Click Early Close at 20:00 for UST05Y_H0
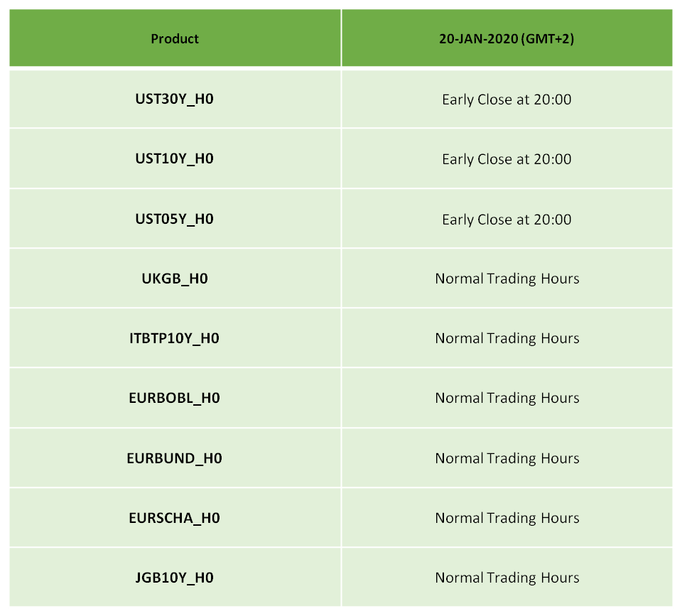Viewport: 682px width, 616px height. (507, 220)
